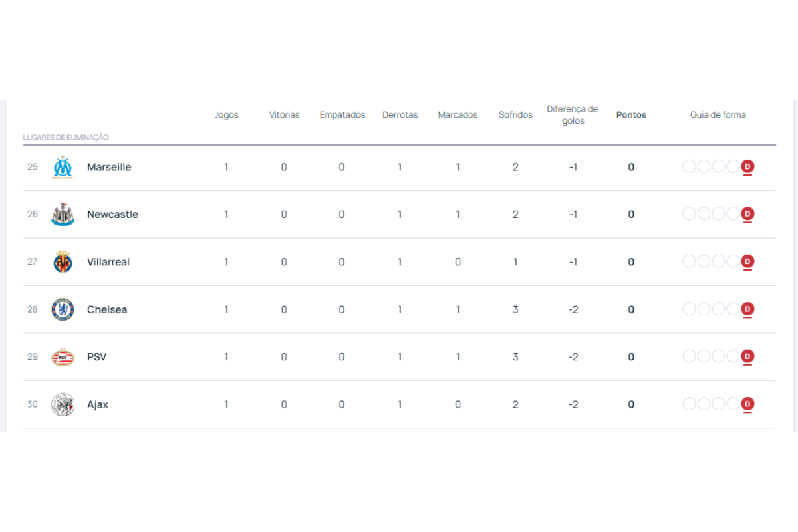Click the Guia de forma header
798x532 pixels.
[x=718, y=115]
